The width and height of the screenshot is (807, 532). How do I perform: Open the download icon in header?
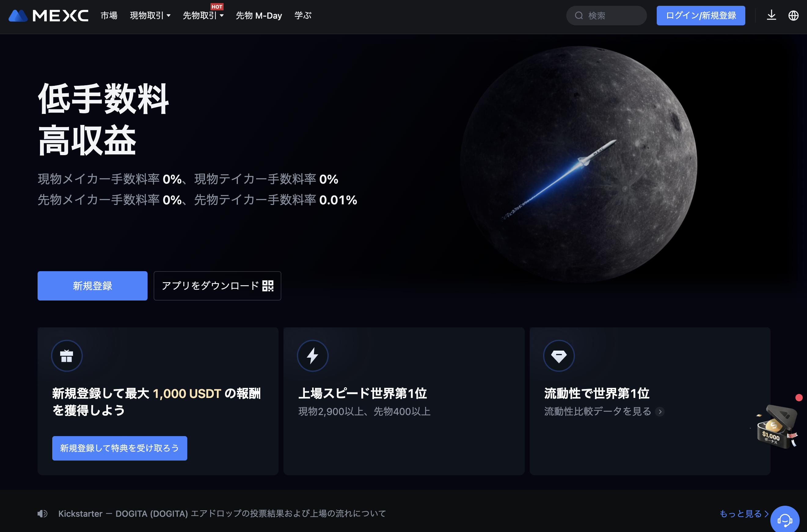tap(771, 15)
